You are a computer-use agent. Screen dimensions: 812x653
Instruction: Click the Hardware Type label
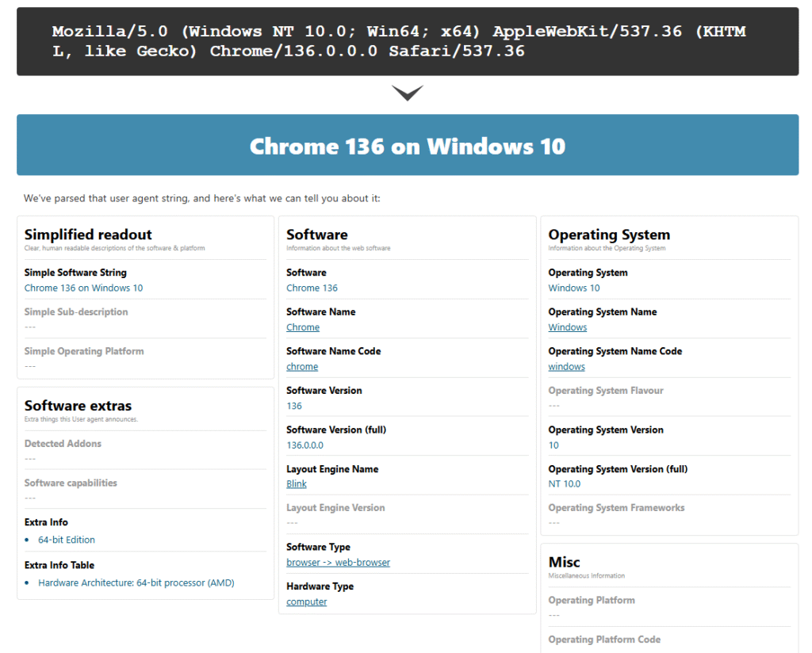coord(320,586)
